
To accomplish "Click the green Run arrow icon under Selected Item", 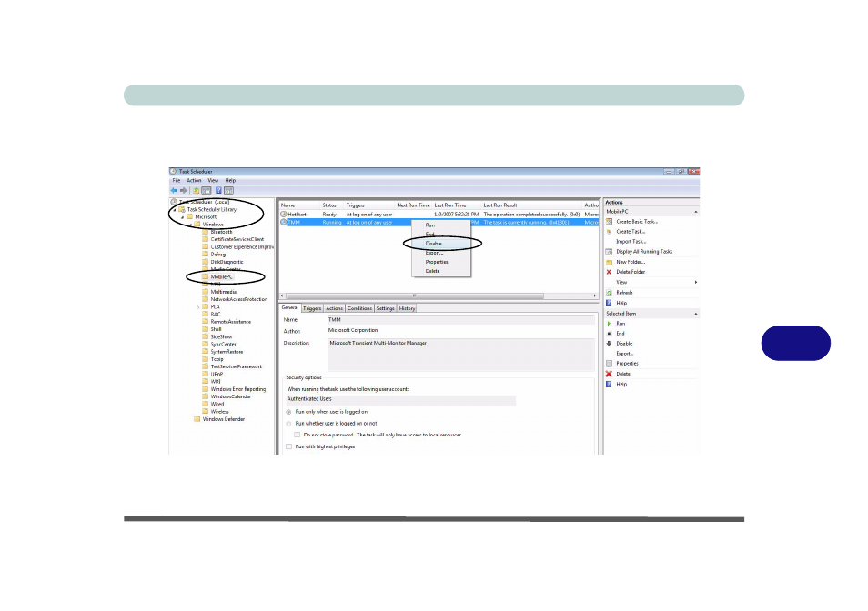I will (609, 324).
